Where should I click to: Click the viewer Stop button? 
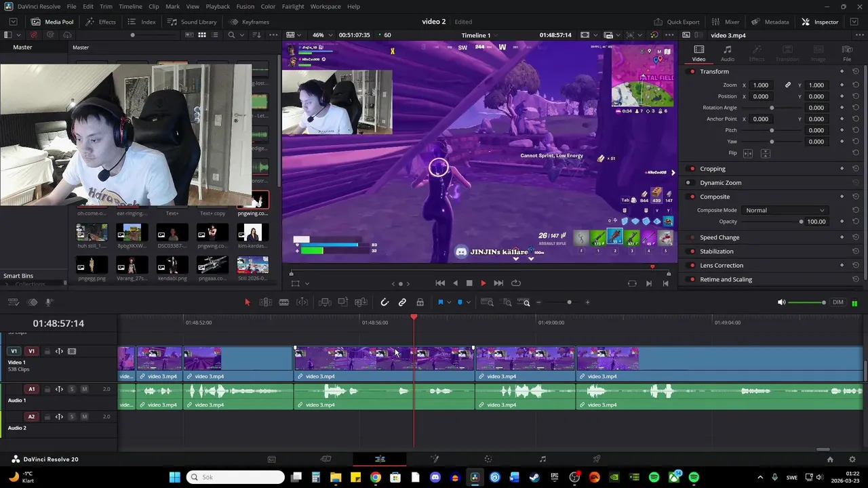tap(469, 283)
